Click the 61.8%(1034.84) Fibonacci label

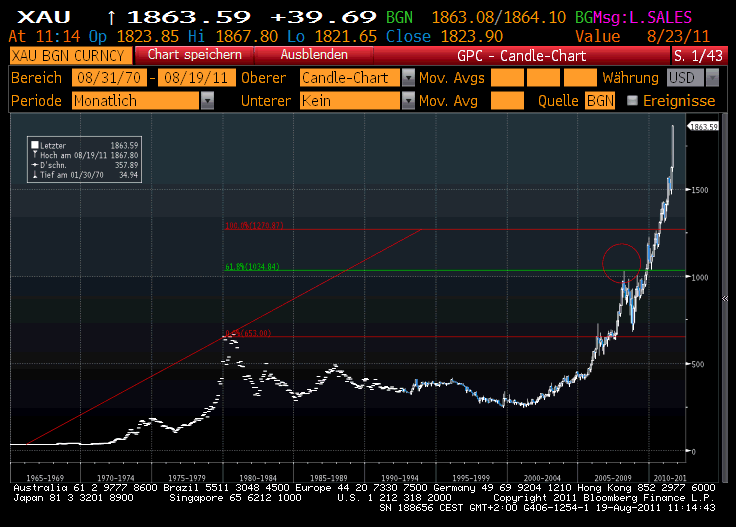(x=252, y=267)
